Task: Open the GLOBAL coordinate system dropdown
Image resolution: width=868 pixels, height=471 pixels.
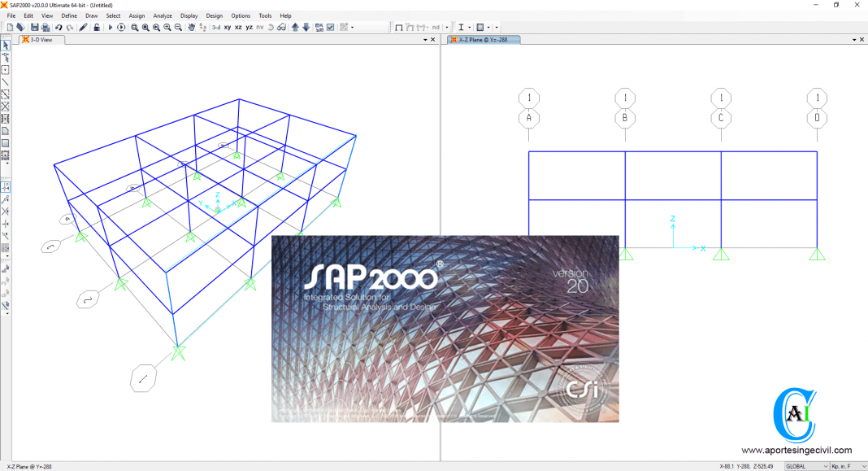Action: pyautogui.click(x=805, y=466)
